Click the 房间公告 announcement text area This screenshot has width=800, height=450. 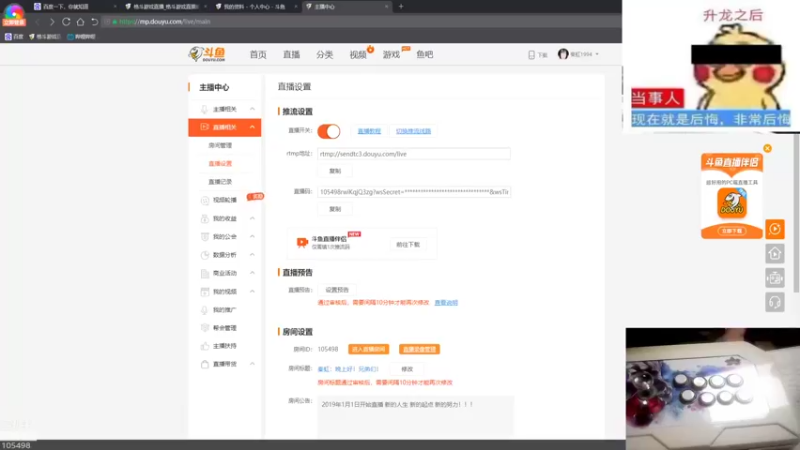(x=415, y=417)
